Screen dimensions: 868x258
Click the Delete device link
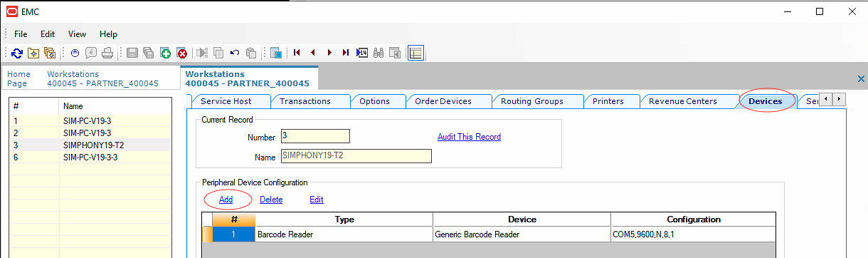click(x=271, y=200)
